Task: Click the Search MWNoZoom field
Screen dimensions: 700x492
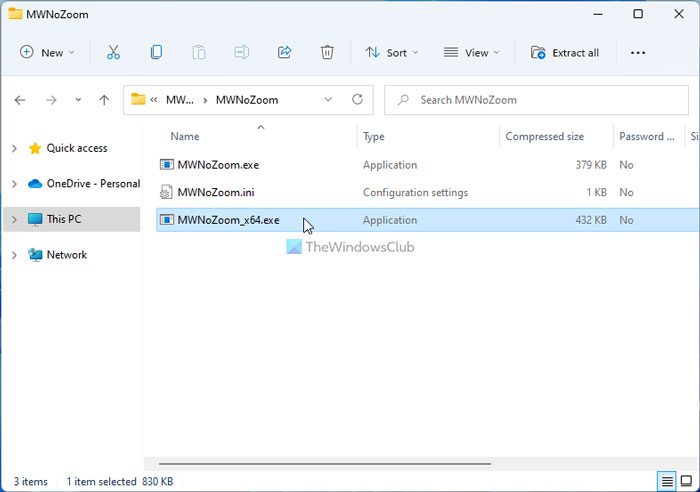Action: tap(536, 100)
